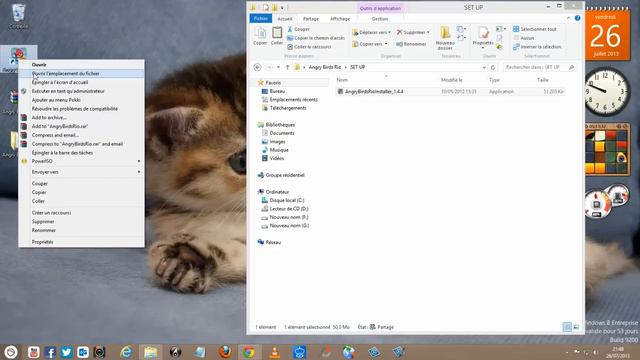
Task: Select Musique under Bibliothèques
Action: click(x=279, y=150)
